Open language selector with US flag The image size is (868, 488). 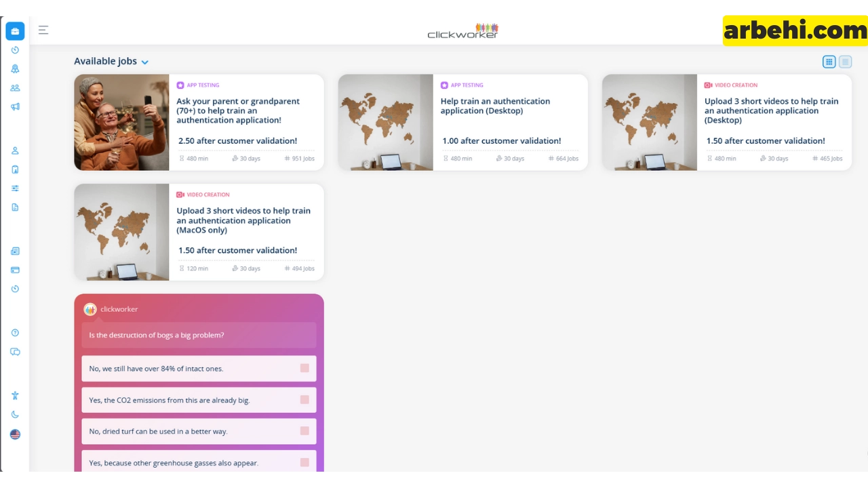15,434
